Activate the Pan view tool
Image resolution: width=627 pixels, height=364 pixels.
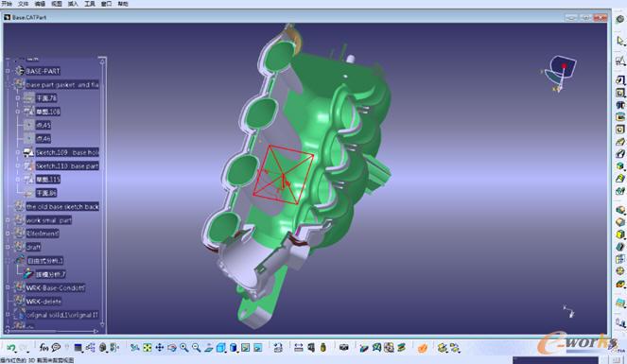[160, 348]
